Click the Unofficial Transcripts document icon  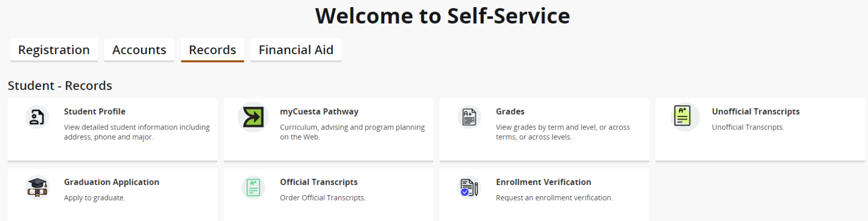pyautogui.click(x=682, y=116)
